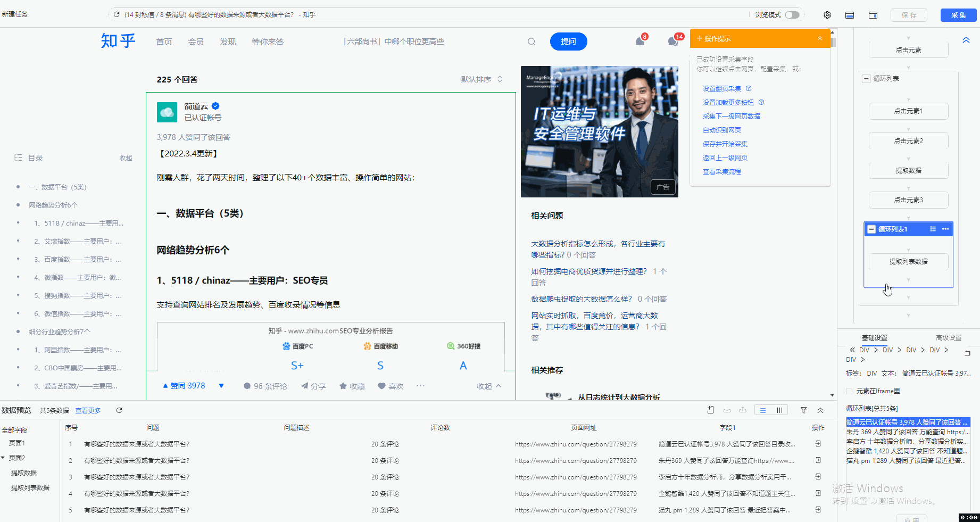Select the 提取列表数据 workflow step

pyautogui.click(x=908, y=261)
